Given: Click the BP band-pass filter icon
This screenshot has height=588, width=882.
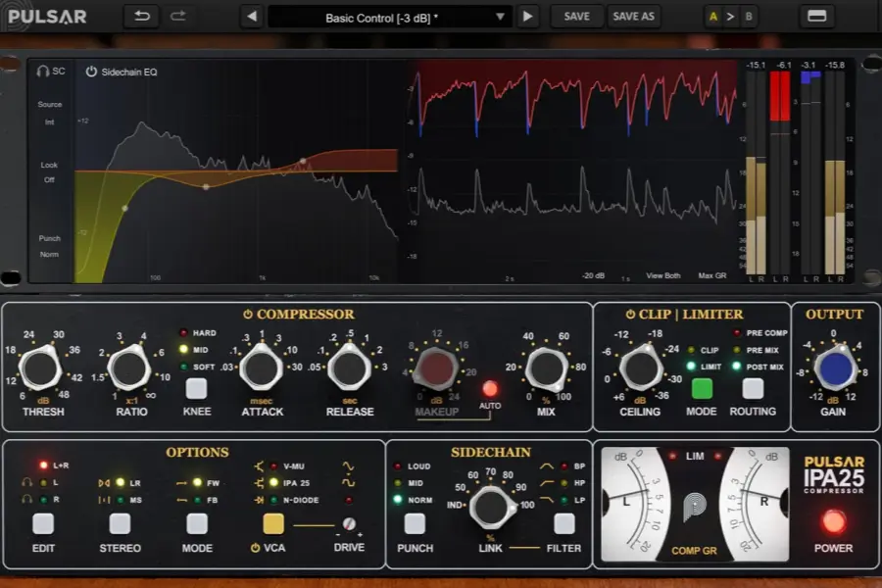Looking at the screenshot, I should pyautogui.click(x=546, y=465).
